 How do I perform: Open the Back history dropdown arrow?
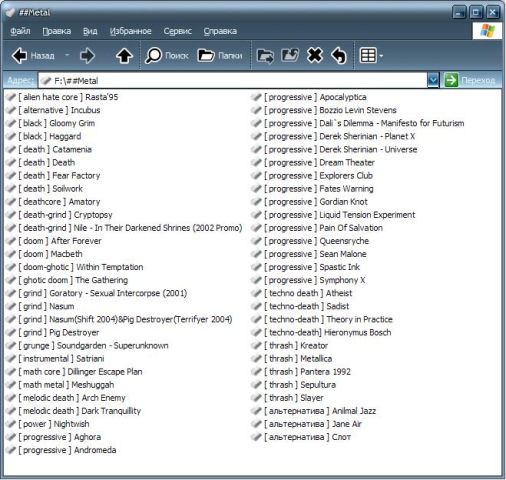pos(67,55)
